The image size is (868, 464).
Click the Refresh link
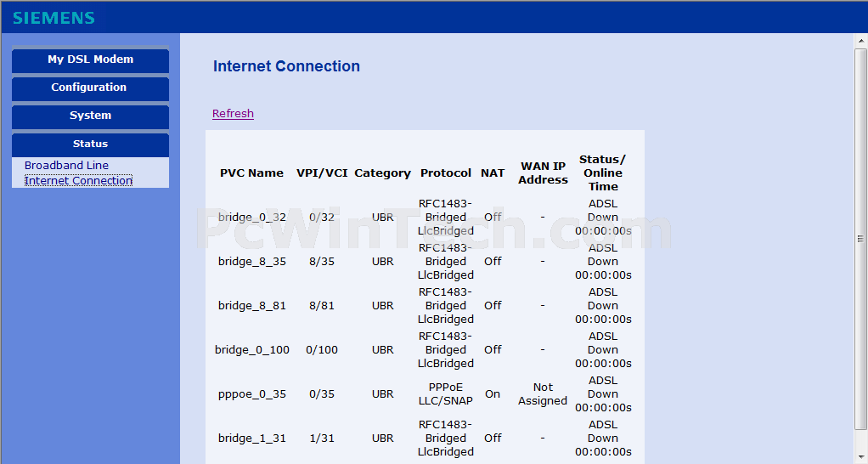pos(233,114)
